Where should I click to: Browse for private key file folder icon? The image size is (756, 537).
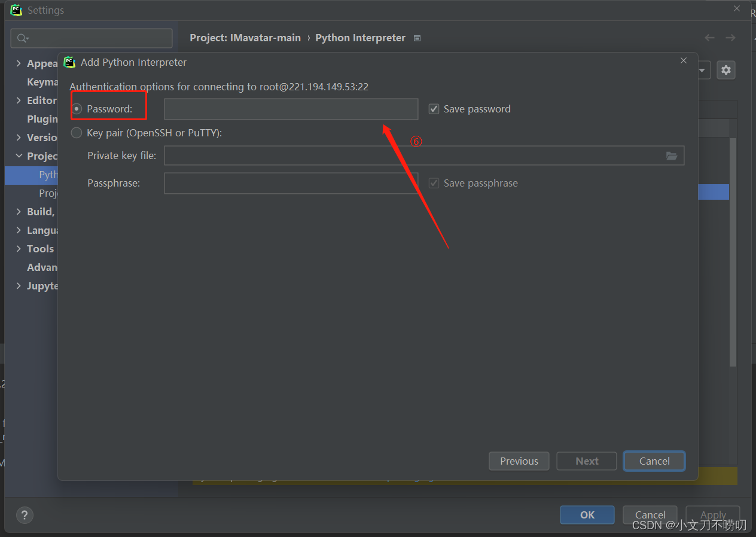(x=672, y=155)
